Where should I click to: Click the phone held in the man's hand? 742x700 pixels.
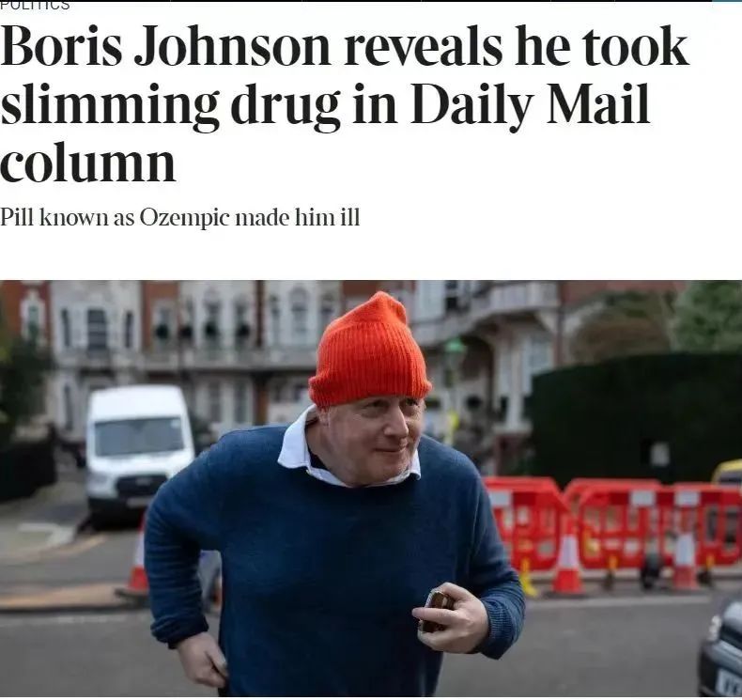(x=436, y=611)
